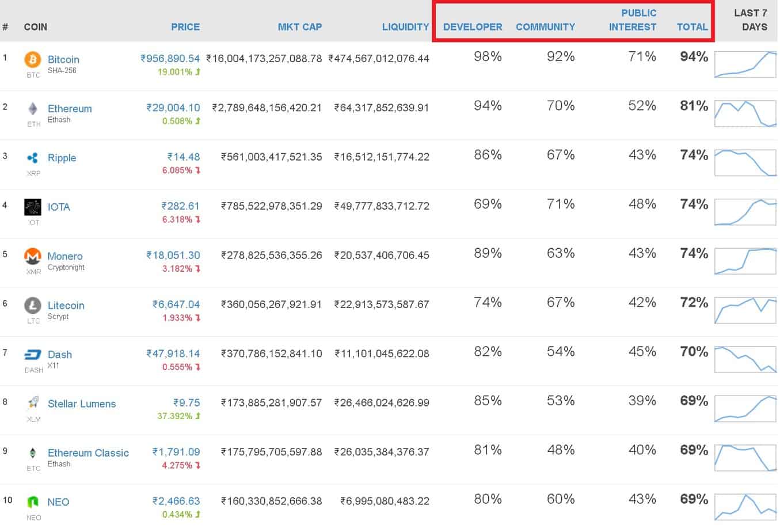
Task: Click Dash's 7-day sparkline chart
Action: click(745, 360)
